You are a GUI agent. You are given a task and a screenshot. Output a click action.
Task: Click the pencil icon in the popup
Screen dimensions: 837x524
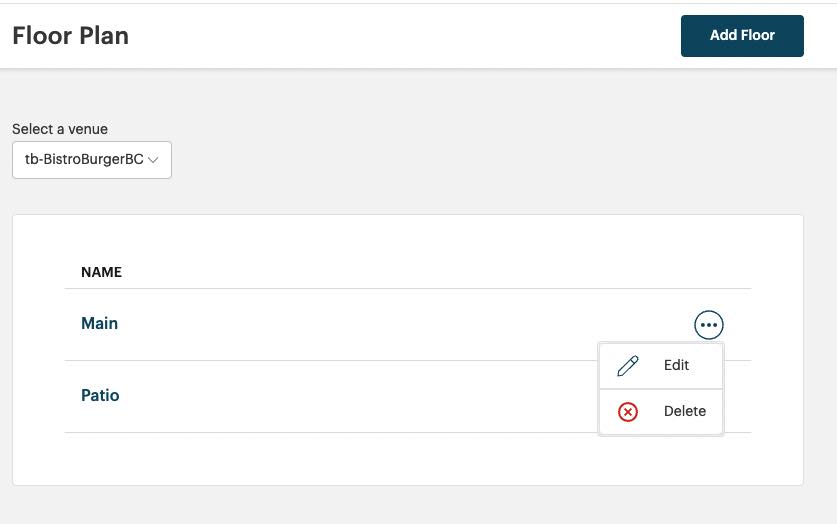(628, 366)
